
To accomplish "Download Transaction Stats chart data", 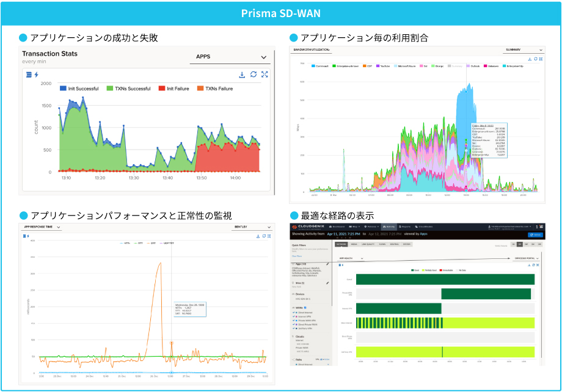I will 242,74.
